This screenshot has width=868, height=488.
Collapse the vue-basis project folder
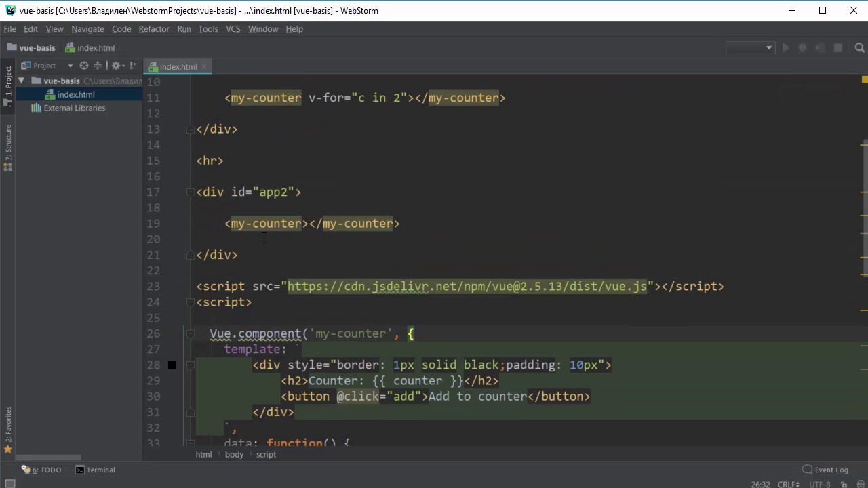tap(21, 81)
